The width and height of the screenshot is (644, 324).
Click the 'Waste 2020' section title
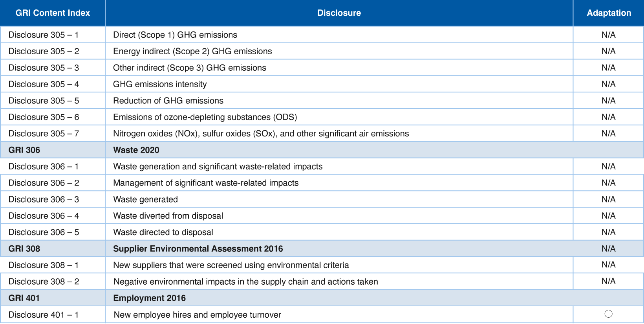[x=136, y=150]
